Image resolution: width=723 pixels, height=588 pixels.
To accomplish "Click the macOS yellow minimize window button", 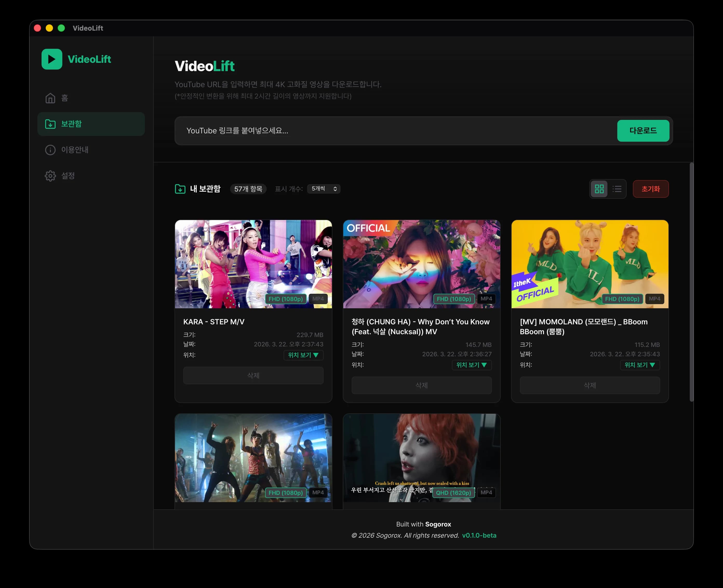I will pos(50,28).
